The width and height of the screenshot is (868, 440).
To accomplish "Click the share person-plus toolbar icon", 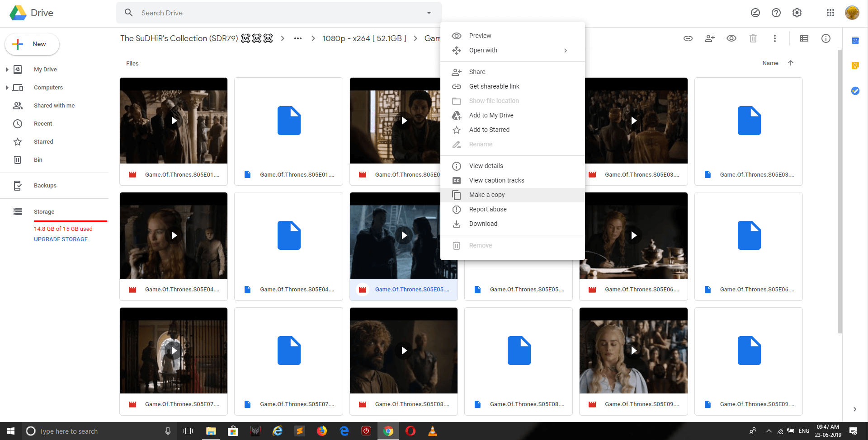I will point(710,38).
